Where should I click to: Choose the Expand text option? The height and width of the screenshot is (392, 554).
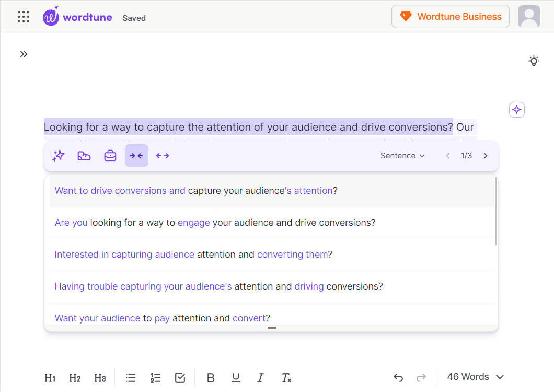pyautogui.click(x=163, y=155)
